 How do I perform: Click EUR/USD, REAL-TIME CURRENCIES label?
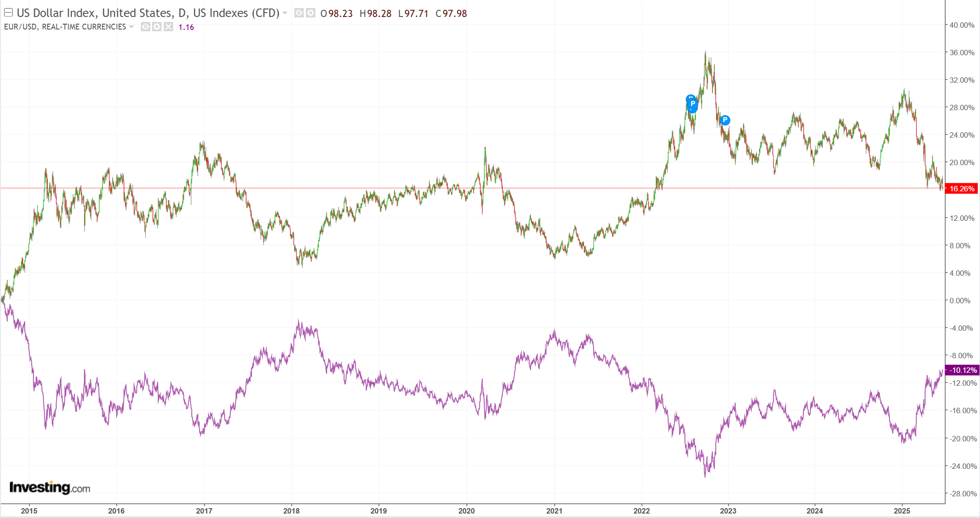65,27
